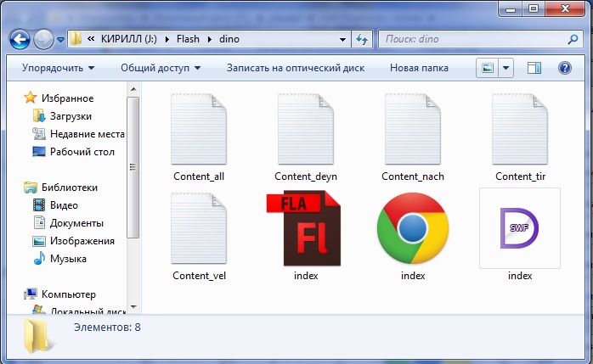The image size is (593, 364).
Task: Open recent locations dropdown next to Forward
Action: (60, 39)
